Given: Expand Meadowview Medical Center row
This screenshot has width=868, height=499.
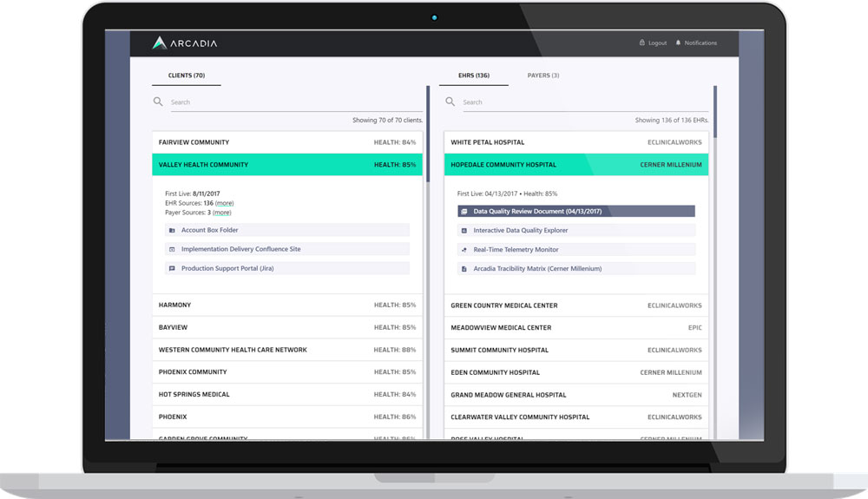Looking at the screenshot, I should 576,327.
